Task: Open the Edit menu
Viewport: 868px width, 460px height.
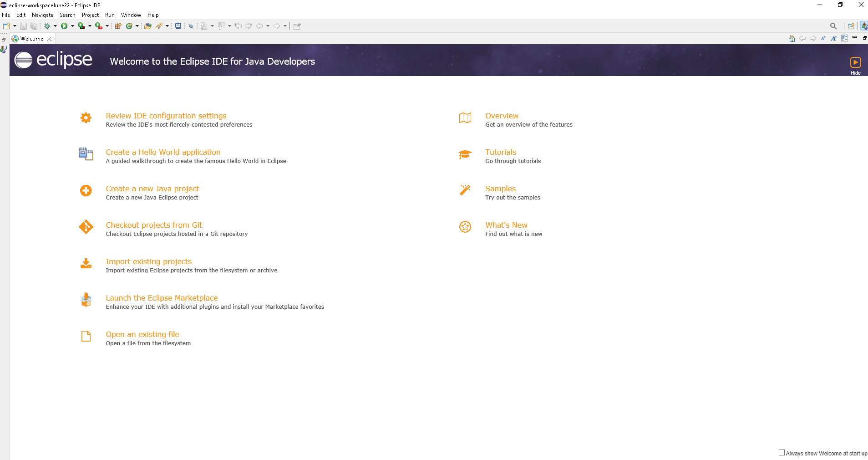Action: pos(21,15)
